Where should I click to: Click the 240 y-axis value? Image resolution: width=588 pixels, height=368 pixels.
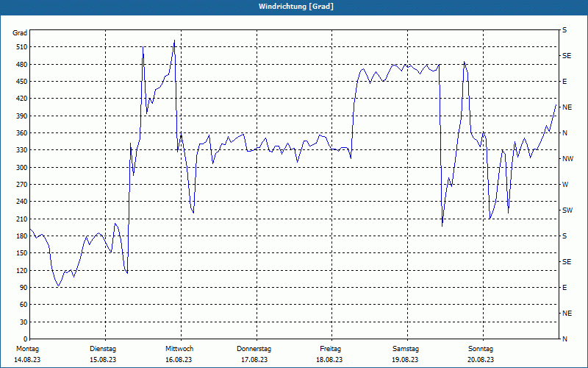point(22,202)
